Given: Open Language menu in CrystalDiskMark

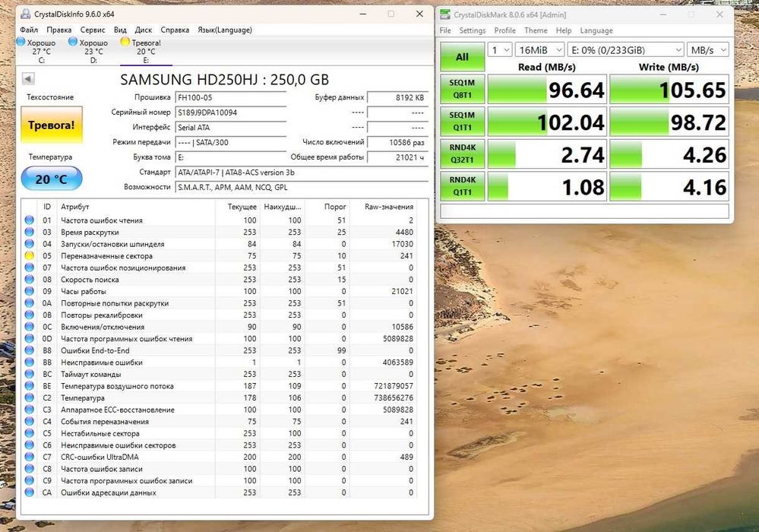Looking at the screenshot, I should [x=596, y=30].
